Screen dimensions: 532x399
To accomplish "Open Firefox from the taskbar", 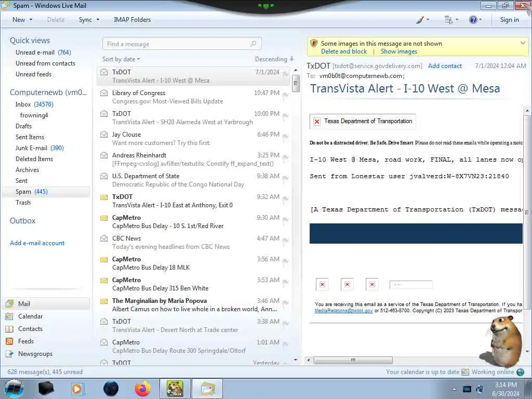I will coord(143,389).
